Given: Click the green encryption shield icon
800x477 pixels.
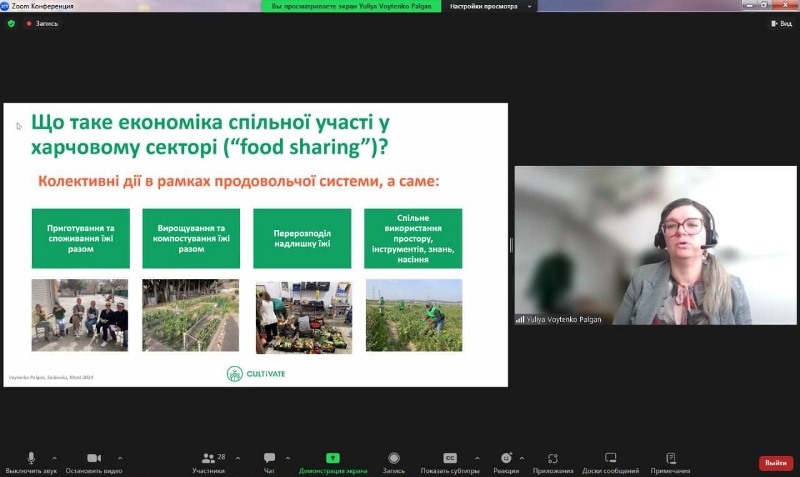Looking at the screenshot, I should click(x=11, y=23).
